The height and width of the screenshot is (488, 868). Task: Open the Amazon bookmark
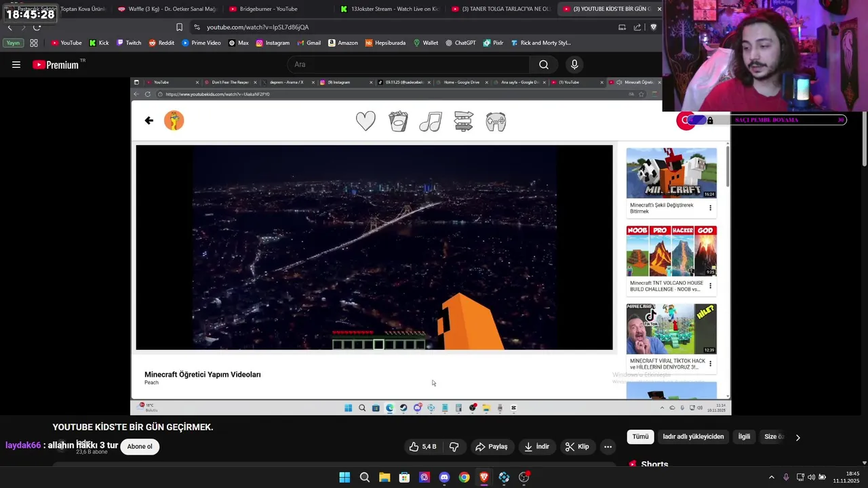click(343, 43)
